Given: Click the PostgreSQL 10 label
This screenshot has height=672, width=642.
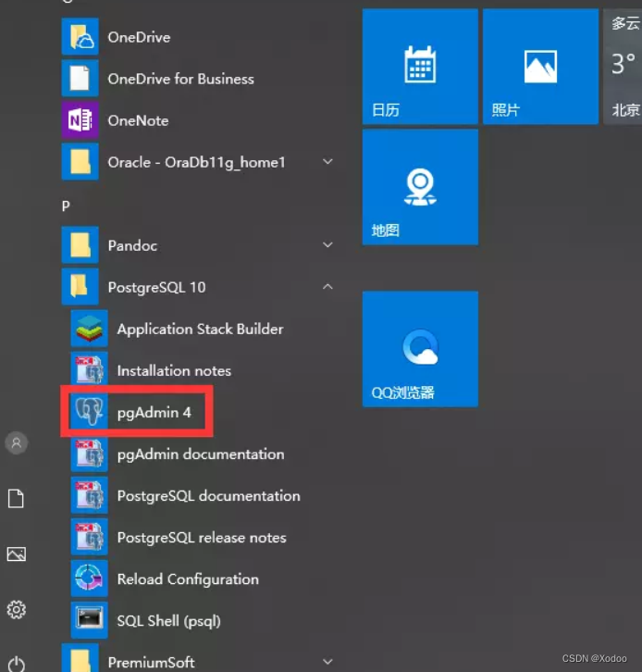Looking at the screenshot, I should click(x=156, y=288).
